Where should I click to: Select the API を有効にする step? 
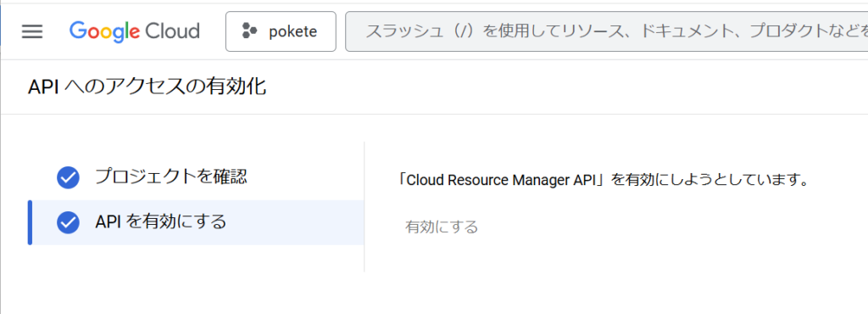(x=196, y=222)
